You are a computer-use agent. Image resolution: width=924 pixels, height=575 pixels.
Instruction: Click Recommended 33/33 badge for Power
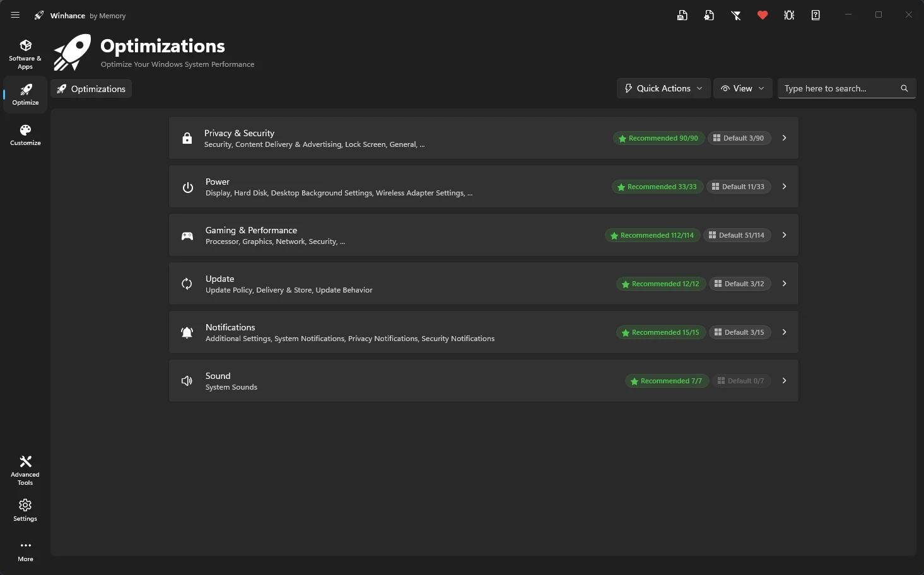[x=657, y=187]
